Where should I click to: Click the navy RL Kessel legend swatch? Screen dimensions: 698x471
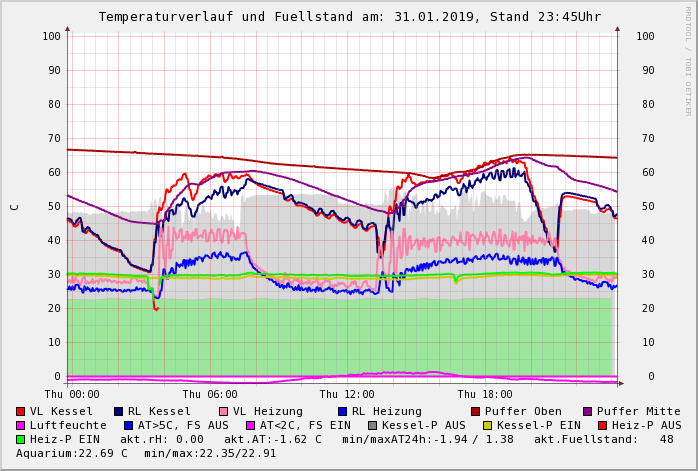pyautogui.click(x=119, y=411)
